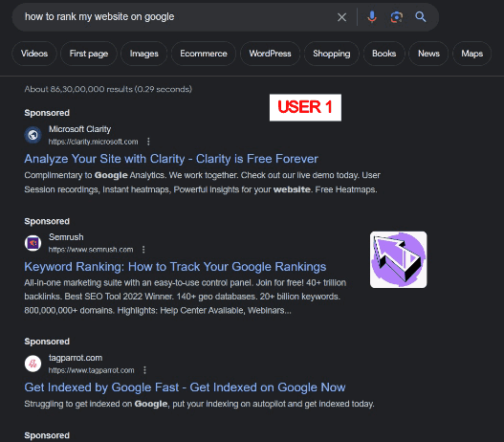The image size is (504, 442).
Task: Open Microsoft Clarity ad options three-dot menu
Action: (x=148, y=142)
